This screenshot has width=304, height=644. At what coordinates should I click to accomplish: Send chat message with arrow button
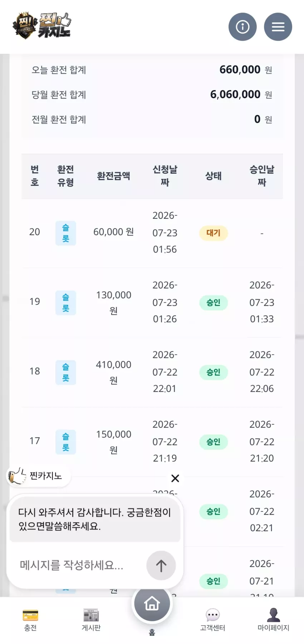[161, 566]
